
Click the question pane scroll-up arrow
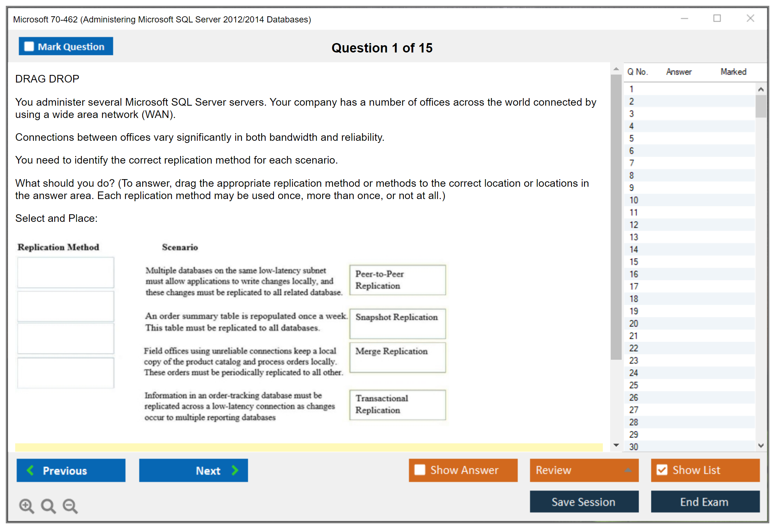pyautogui.click(x=616, y=69)
